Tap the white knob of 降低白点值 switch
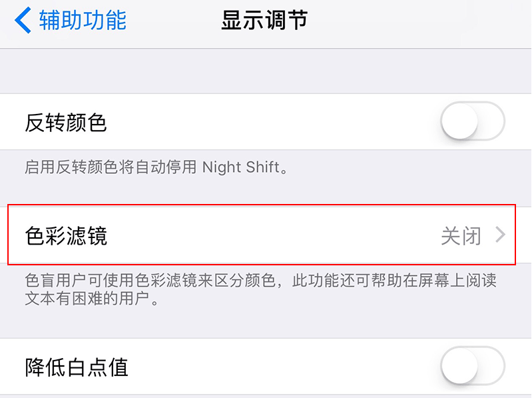Screen dimensions: 532x398 pos(460,365)
